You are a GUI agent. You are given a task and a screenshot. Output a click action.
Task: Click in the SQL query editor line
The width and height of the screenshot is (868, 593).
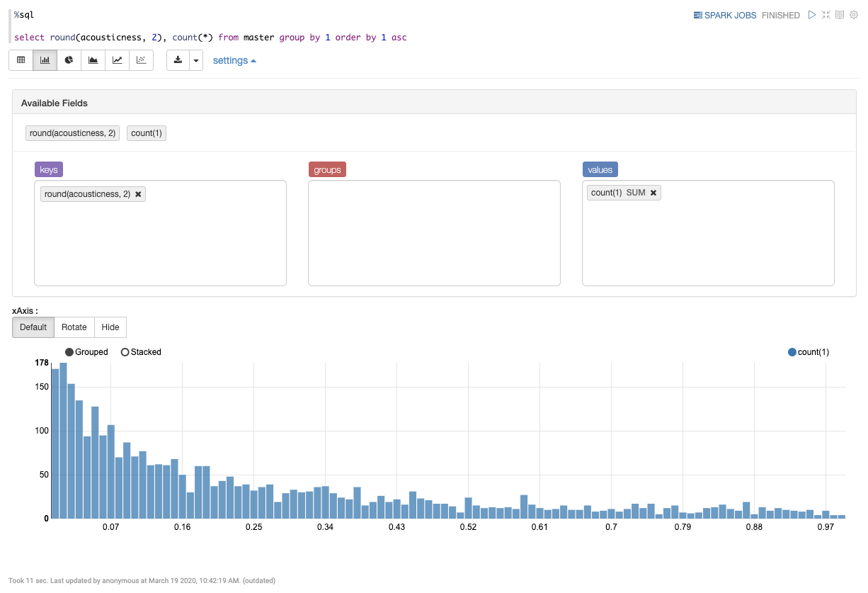click(x=210, y=38)
